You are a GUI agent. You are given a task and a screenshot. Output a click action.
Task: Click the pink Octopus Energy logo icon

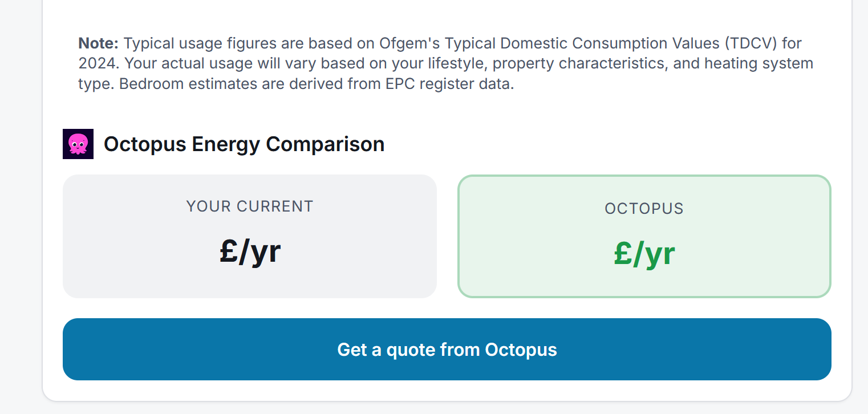pos(78,144)
